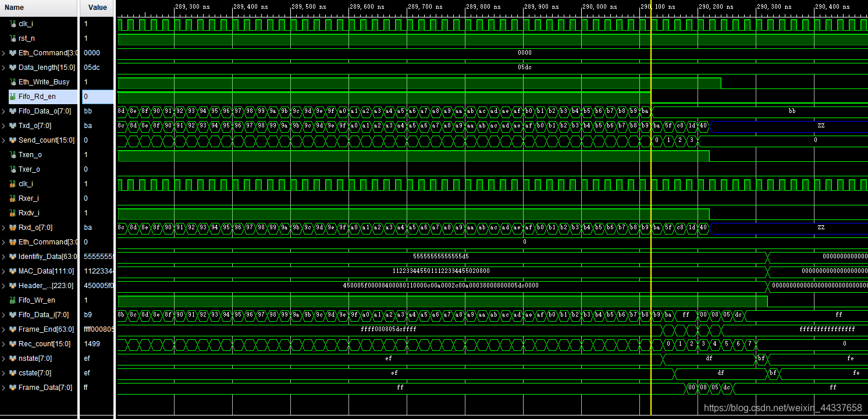Click the rst_n signal icon

click(13, 38)
